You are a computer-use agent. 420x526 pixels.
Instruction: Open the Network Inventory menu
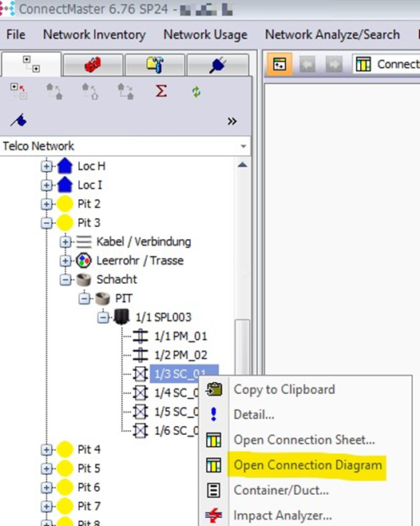94,34
